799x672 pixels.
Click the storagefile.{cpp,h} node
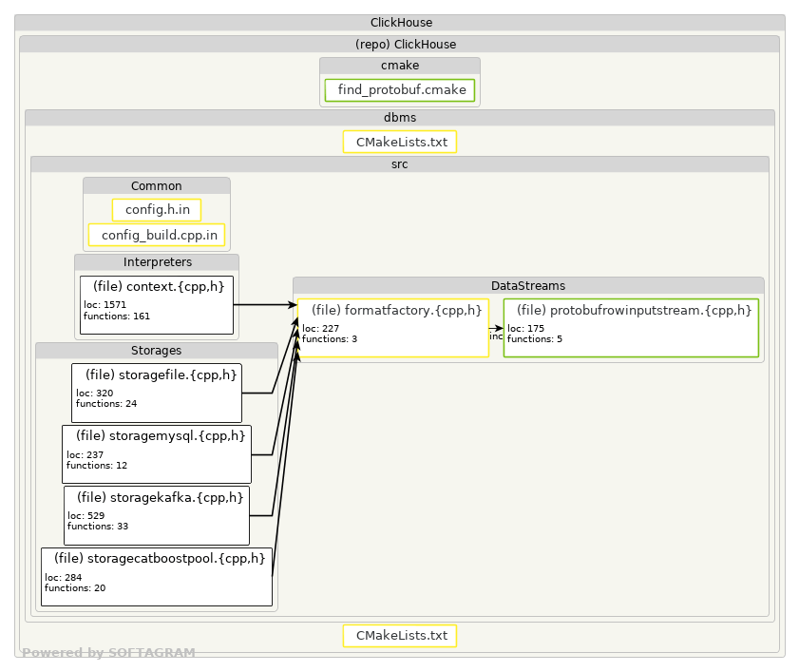pos(157,394)
